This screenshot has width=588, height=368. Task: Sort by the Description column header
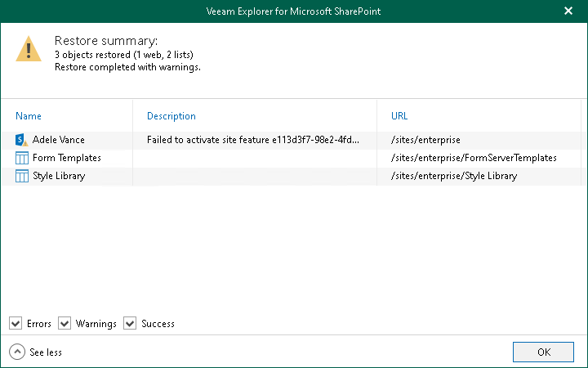tap(171, 116)
